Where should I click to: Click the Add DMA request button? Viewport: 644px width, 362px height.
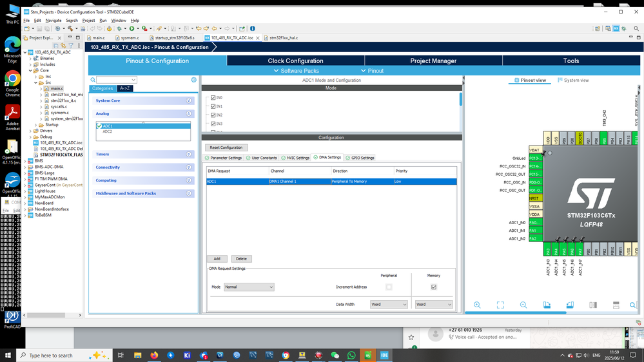217,259
